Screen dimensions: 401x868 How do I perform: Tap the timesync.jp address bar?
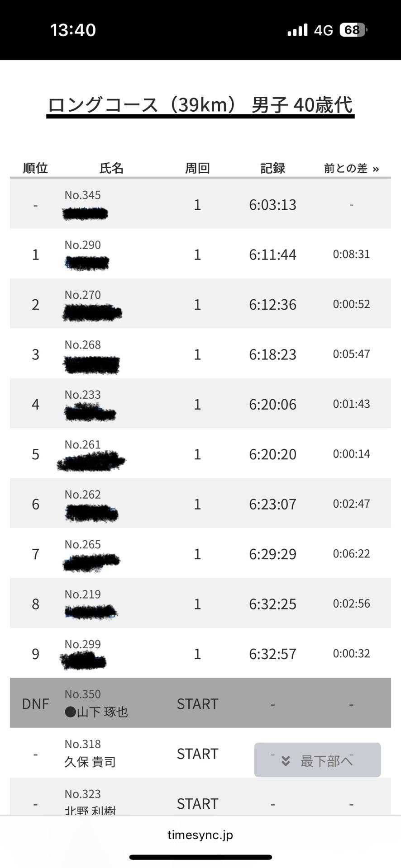click(200, 835)
